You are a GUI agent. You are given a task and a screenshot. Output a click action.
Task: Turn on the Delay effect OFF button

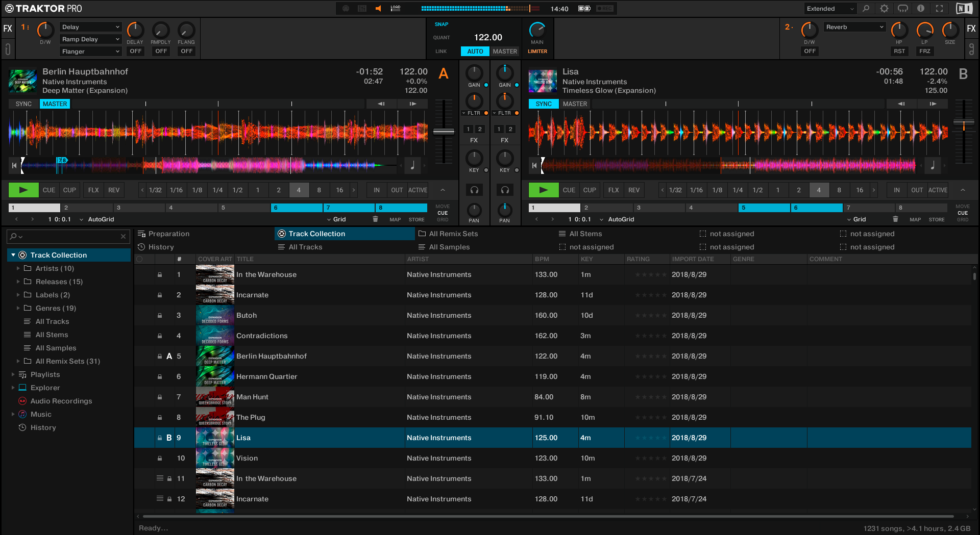(135, 51)
